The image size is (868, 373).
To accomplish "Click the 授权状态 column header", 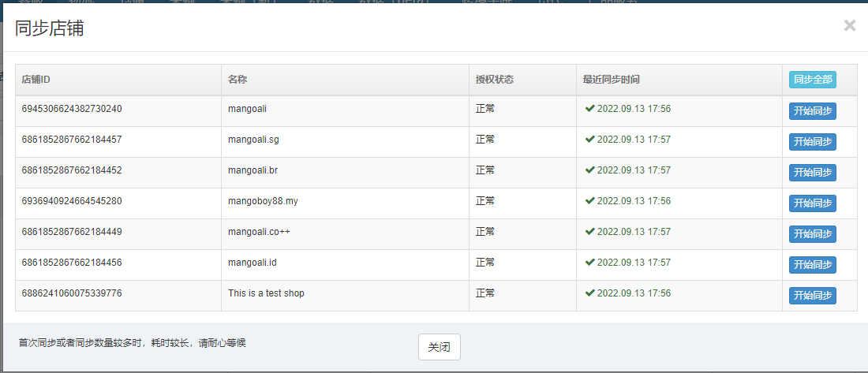I will click(494, 80).
